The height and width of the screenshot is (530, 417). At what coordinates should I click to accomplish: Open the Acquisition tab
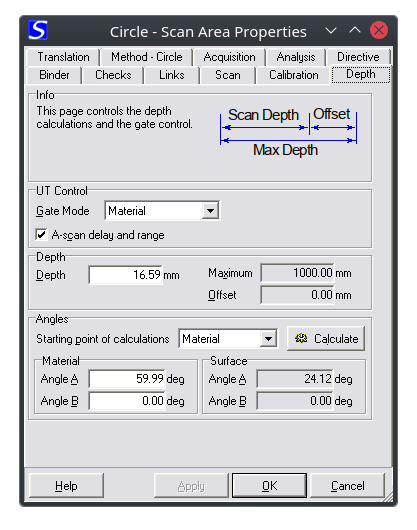[x=229, y=57]
